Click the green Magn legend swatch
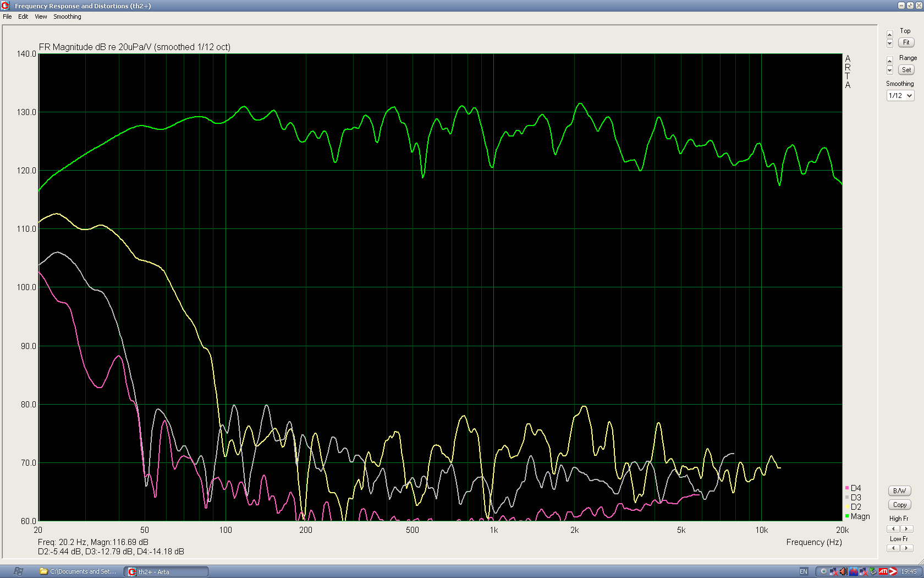Viewport: 924px width, 578px height. (x=847, y=516)
